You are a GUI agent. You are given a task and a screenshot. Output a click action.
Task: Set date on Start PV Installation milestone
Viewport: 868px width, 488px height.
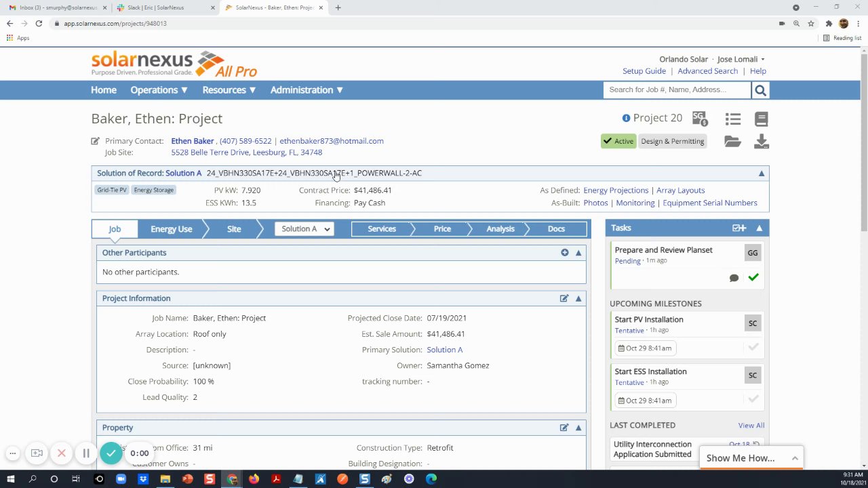(x=645, y=348)
